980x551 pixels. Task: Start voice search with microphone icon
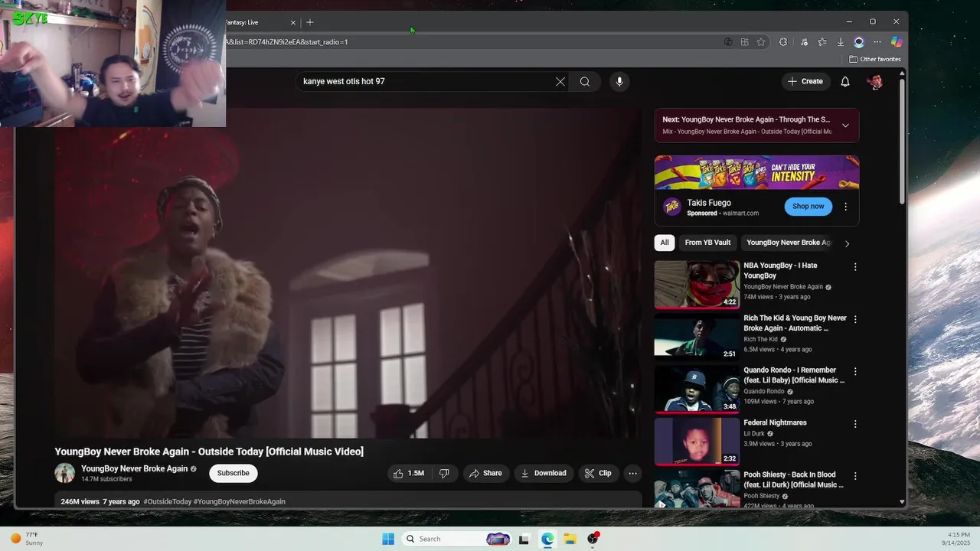(x=619, y=81)
